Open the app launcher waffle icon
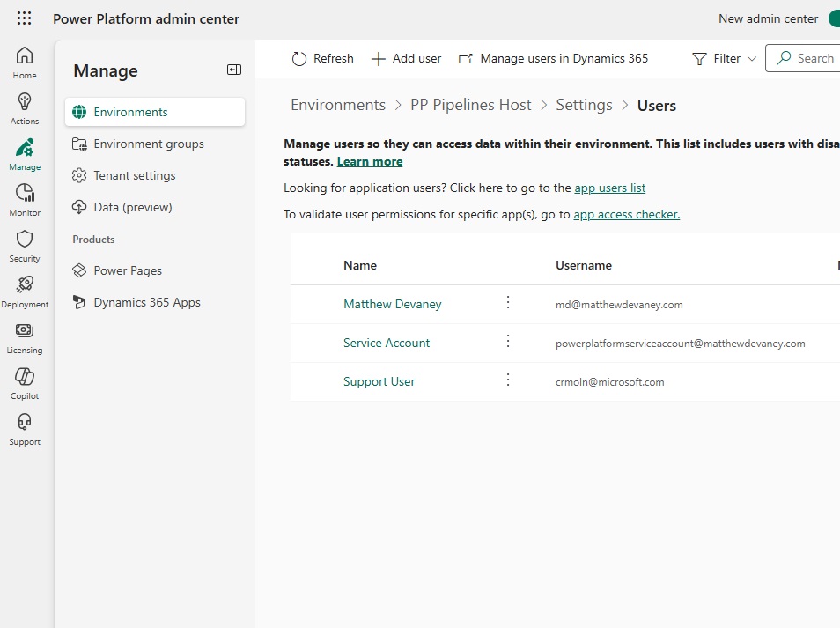The image size is (840, 628). click(24, 18)
